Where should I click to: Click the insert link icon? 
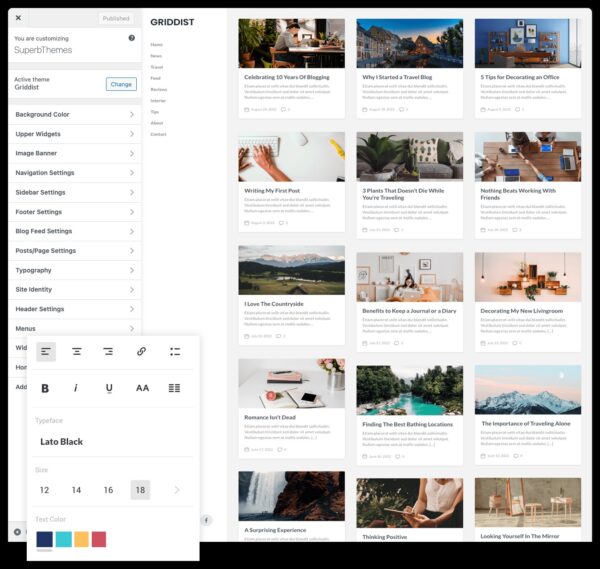pos(141,352)
